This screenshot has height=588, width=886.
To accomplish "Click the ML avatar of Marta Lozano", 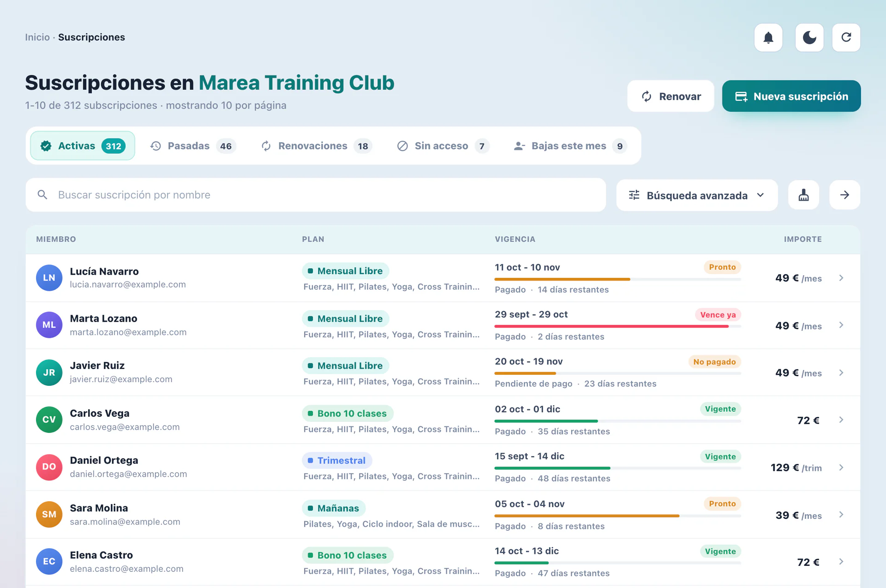I will point(49,325).
